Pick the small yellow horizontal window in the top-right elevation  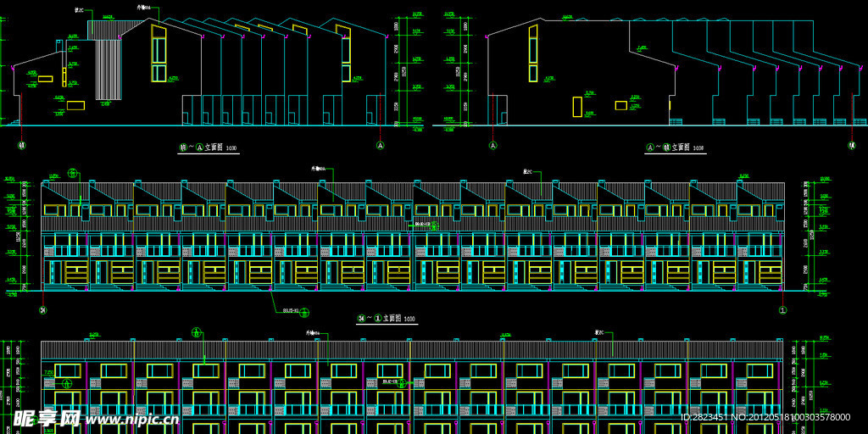click(621, 105)
